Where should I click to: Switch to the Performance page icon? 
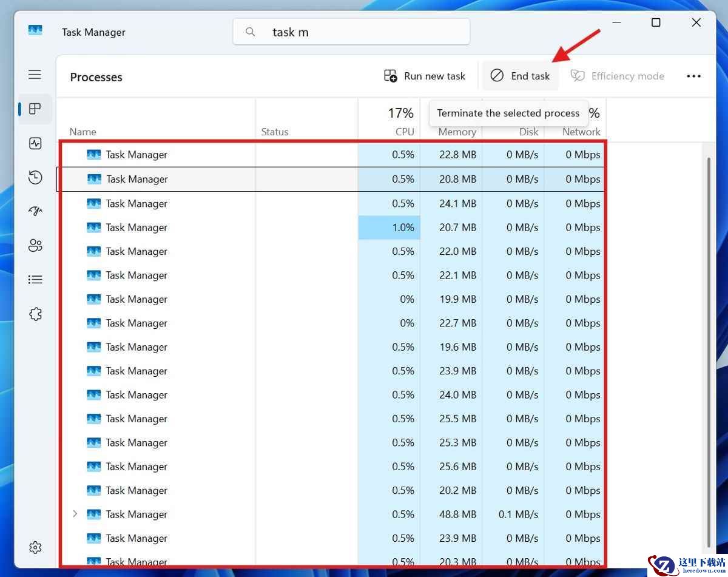[35, 144]
